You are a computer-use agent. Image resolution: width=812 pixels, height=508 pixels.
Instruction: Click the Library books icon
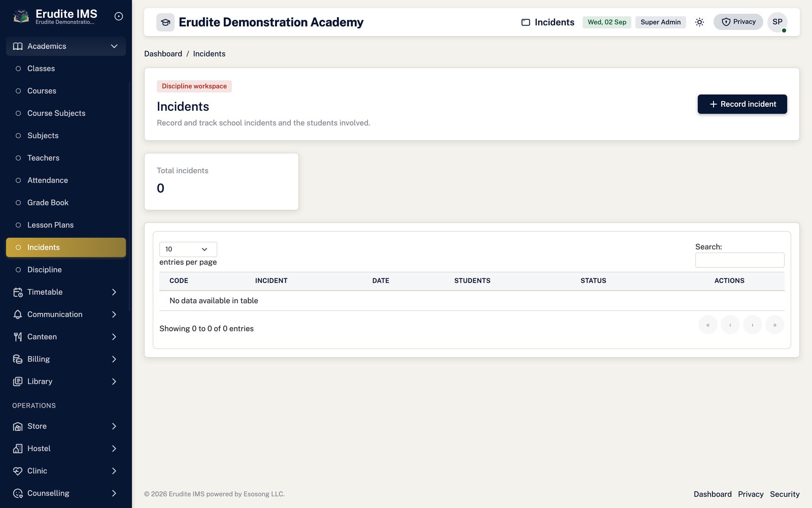coord(18,382)
